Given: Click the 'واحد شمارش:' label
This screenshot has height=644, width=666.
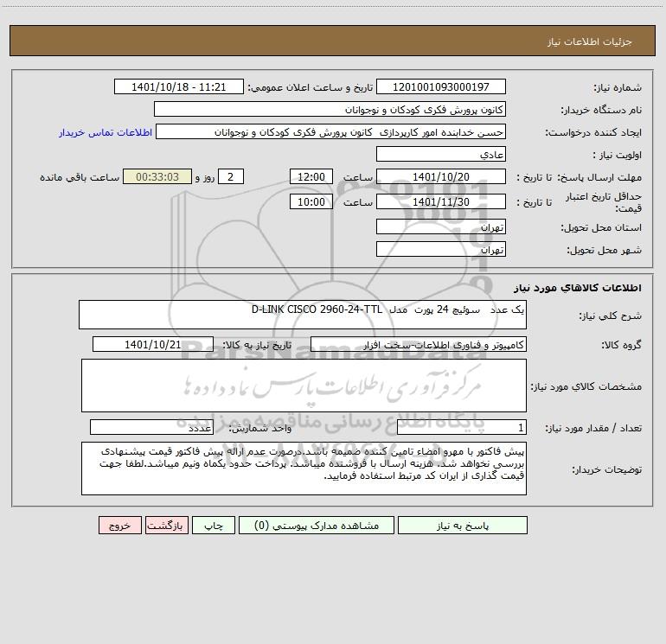Looking at the screenshot, I should coord(260,429).
